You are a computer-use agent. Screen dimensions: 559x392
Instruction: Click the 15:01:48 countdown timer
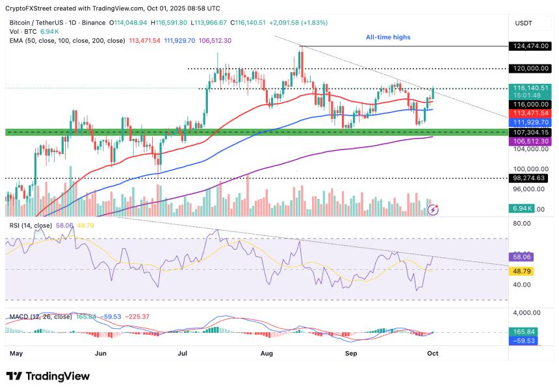(530, 94)
